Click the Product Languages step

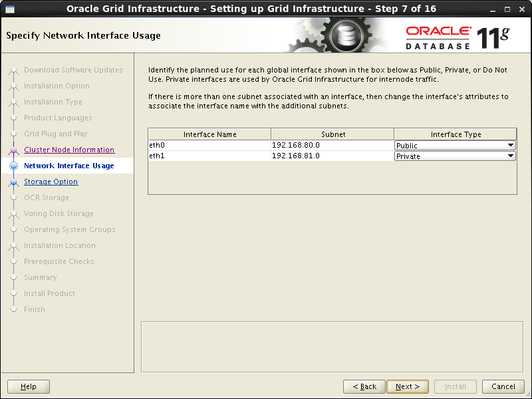click(x=58, y=118)
